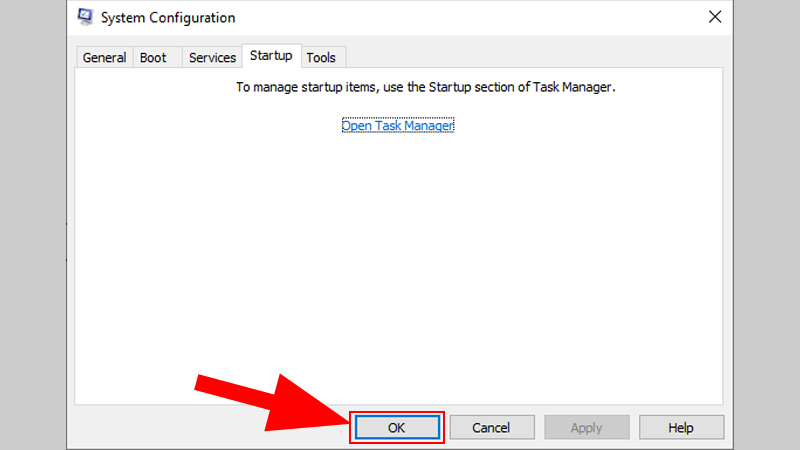Select the Startup tab
Image resolution: width=800 pixels, height=450 pixels.
271,56
